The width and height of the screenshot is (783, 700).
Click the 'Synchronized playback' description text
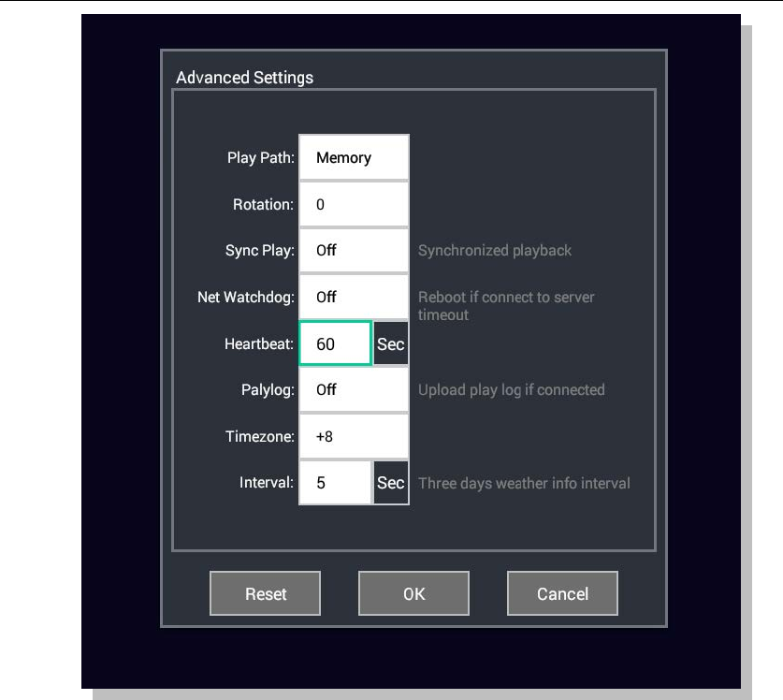pyautogui.click(x=495, y=250)
